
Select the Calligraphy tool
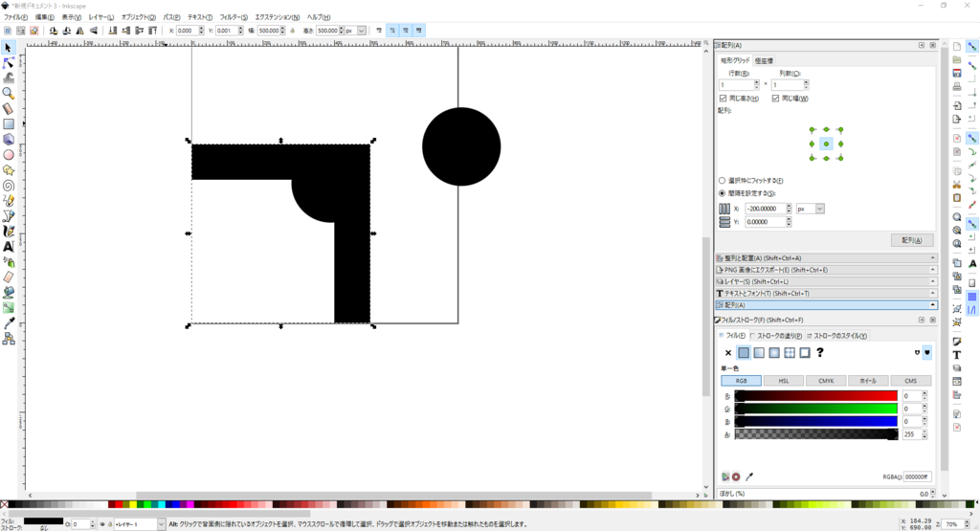8,232
